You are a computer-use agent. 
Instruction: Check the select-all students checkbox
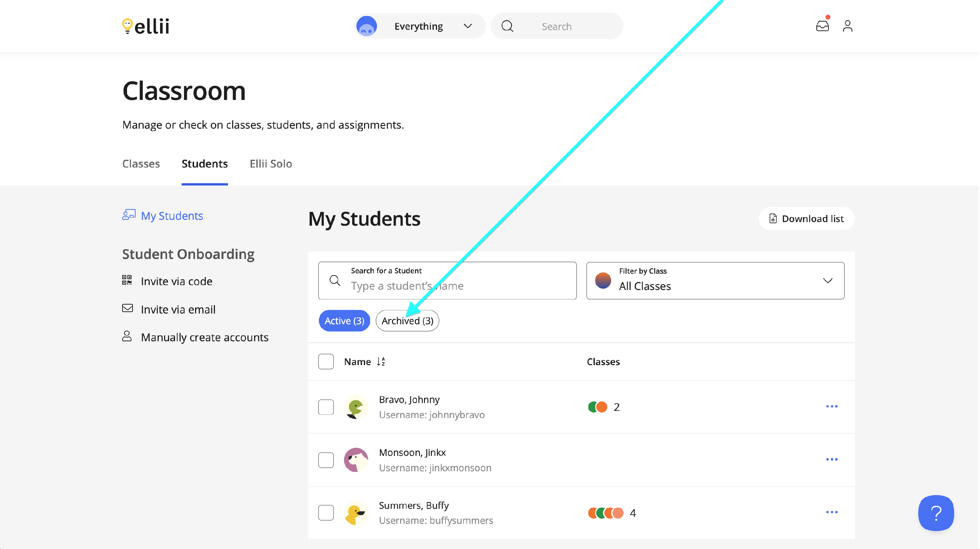tap(326, 362)
